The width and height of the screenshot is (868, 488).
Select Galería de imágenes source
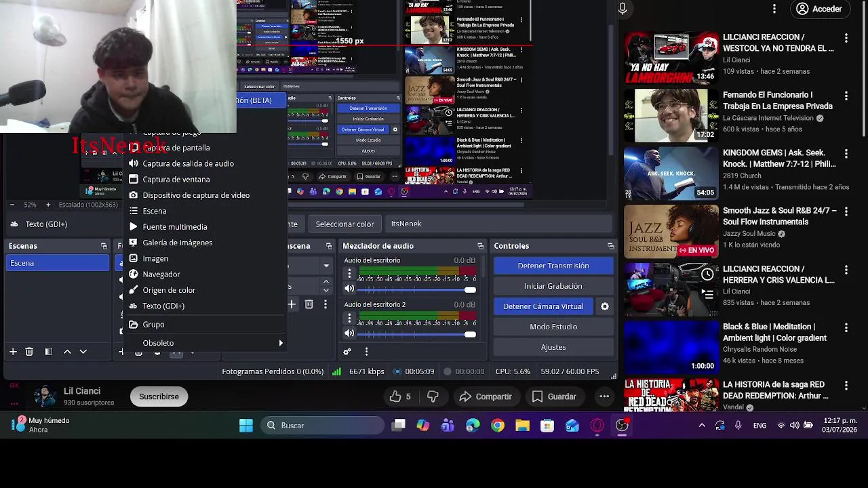[205, 243]
